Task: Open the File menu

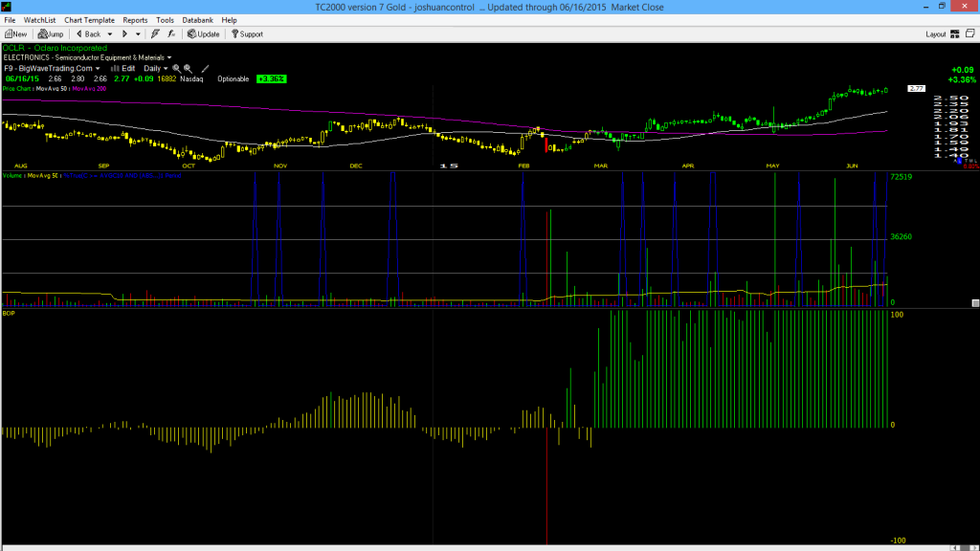Action: tap(10, 20)
